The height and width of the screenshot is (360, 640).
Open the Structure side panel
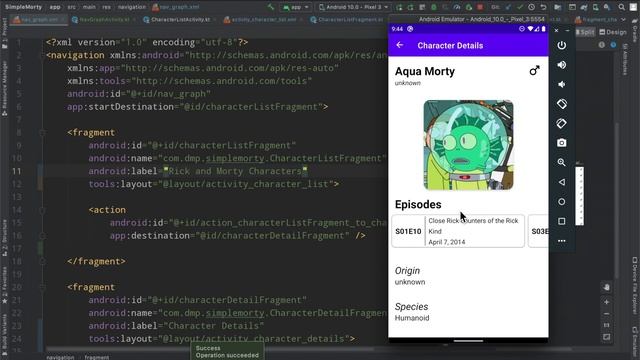click(4, 238)
